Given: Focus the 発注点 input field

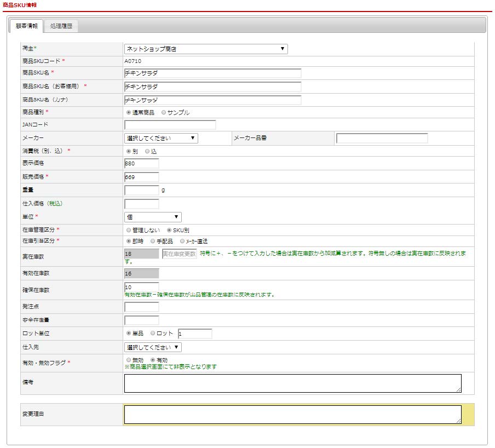Looking at the screenshot, I should (141, 307).
